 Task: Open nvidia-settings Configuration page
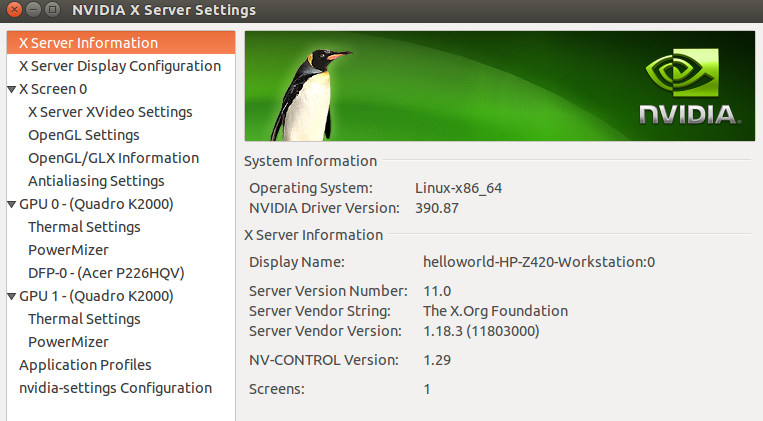click(115, 388)
